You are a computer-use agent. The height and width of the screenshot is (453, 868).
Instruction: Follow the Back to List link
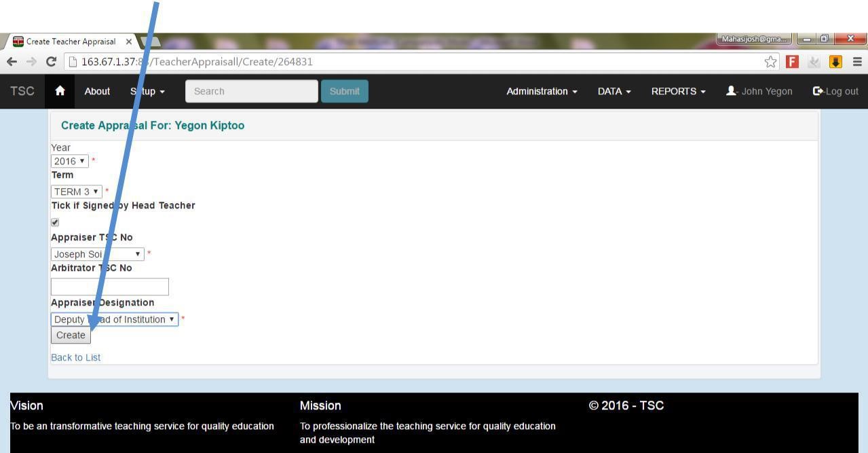point(76,357)
